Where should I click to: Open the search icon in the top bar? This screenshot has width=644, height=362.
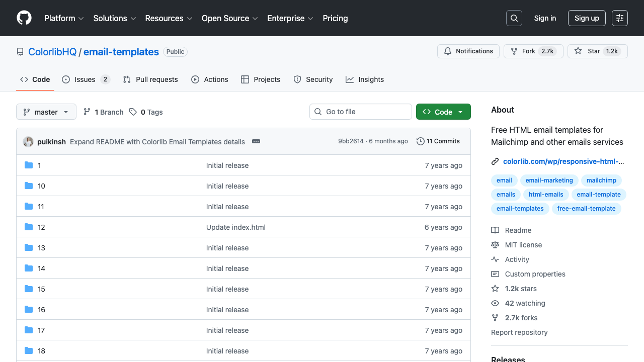[514, 18]
